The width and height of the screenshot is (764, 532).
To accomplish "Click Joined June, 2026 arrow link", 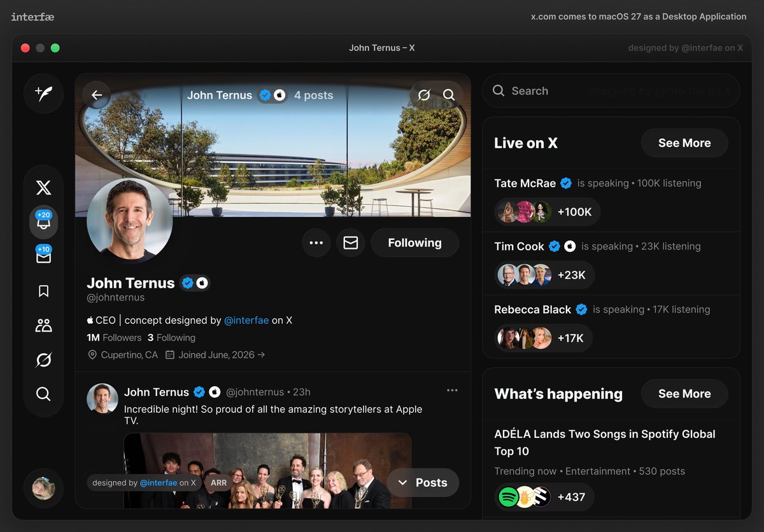I will click(215, 354).
